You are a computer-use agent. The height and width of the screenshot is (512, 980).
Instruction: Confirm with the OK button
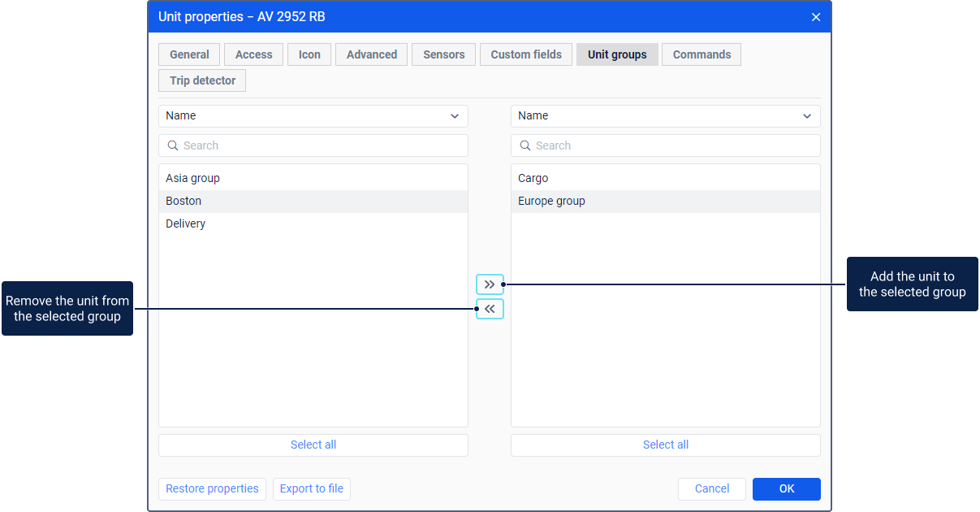coord(786,488)
